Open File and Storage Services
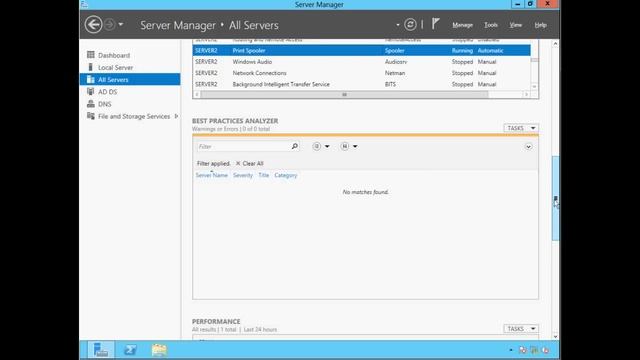 [x=134, y=116]
